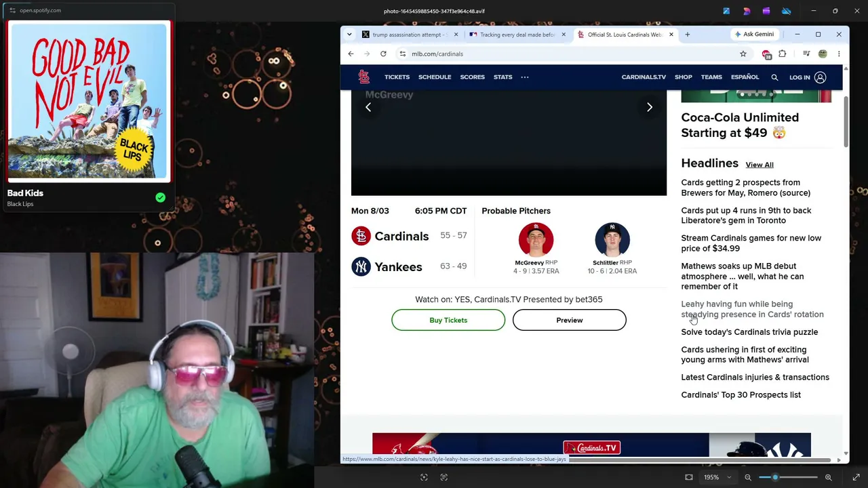Viewport: 868px width, 488px height.
Task: Click the Black Lips artist name
Action: coord(20,204)
